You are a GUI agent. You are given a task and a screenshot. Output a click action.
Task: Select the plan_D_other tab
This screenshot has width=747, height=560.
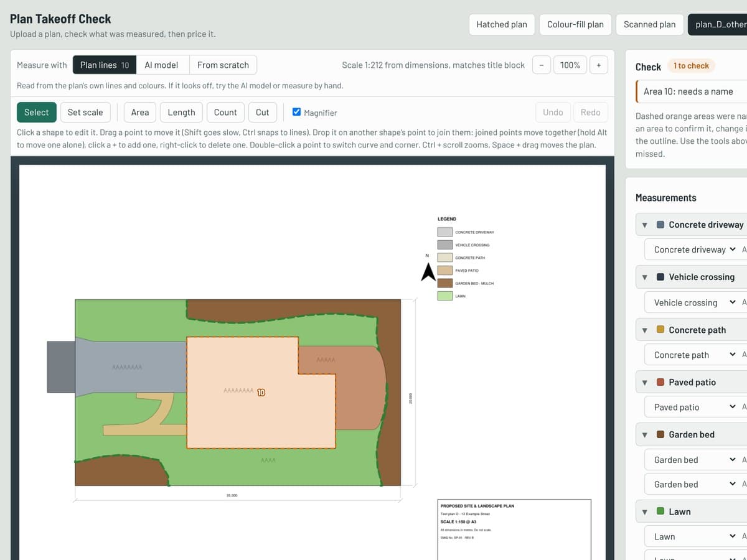pos(718,24)
